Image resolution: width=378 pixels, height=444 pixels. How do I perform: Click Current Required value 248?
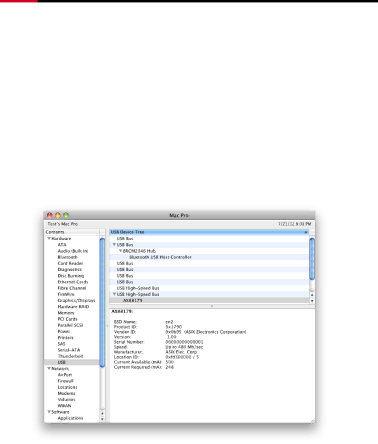coord(170,367)
